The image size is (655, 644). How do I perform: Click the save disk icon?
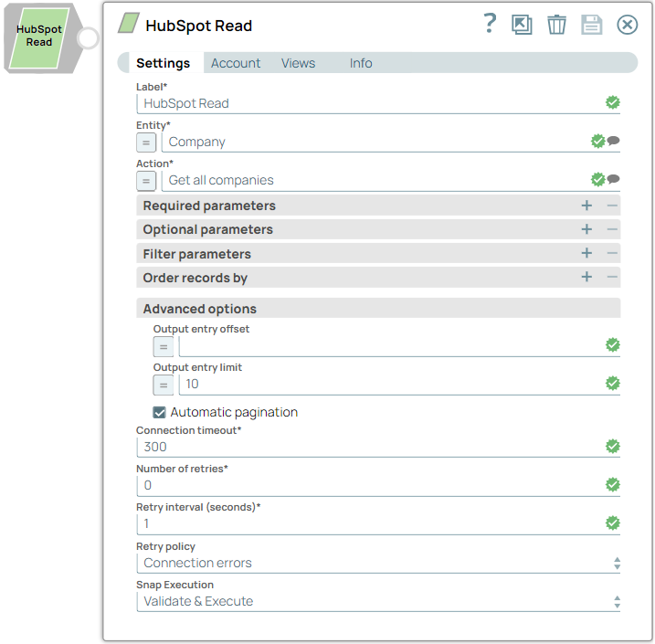coord(591,25)
